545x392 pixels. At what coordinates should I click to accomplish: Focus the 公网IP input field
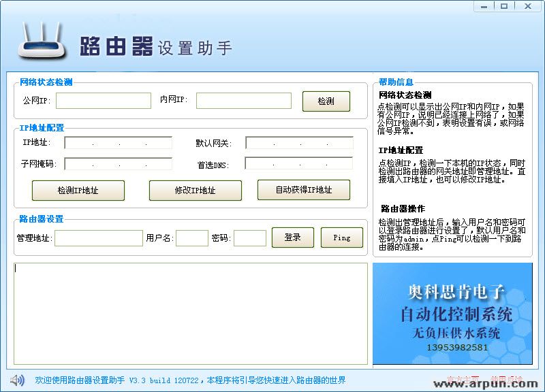(103, 101)
